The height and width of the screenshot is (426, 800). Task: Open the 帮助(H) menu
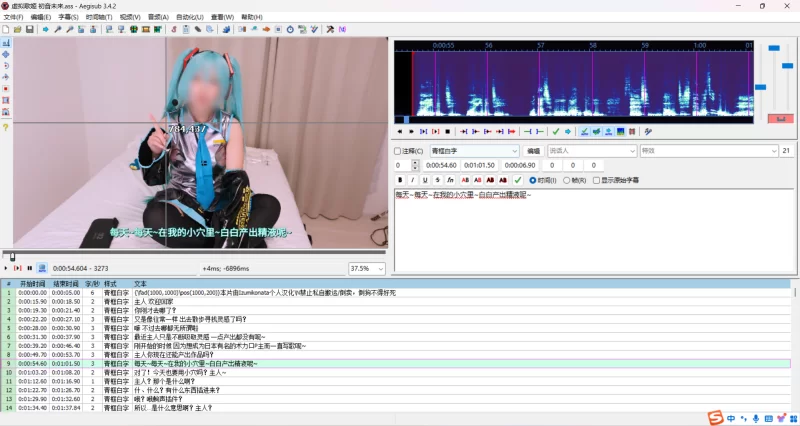252,17
